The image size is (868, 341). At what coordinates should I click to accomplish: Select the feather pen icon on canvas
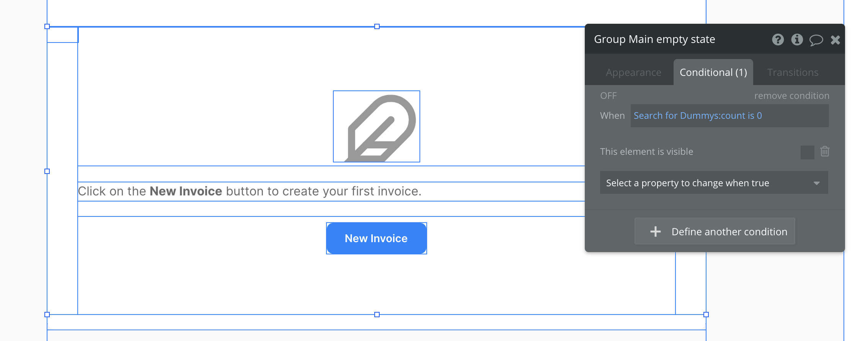pos(377,126)
